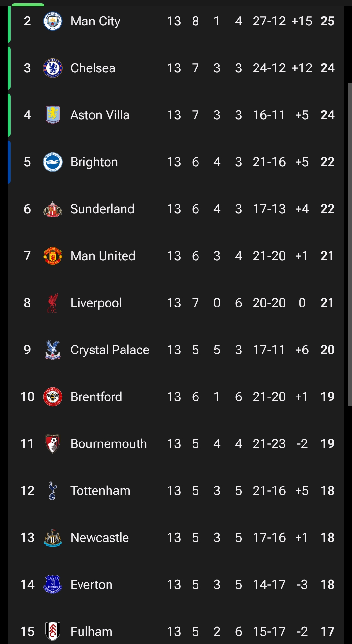Viewport: 352px width, 644px height.
Task: Select the Aston Villa crest icon
Action: (52, 115)
